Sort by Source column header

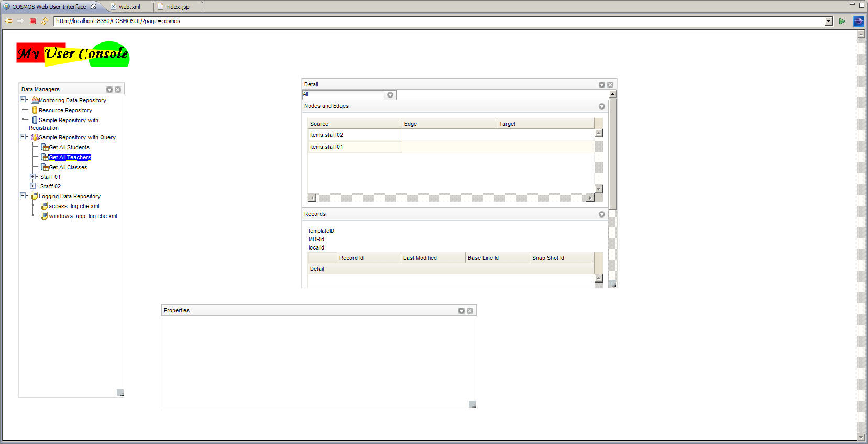coord(355,124)
